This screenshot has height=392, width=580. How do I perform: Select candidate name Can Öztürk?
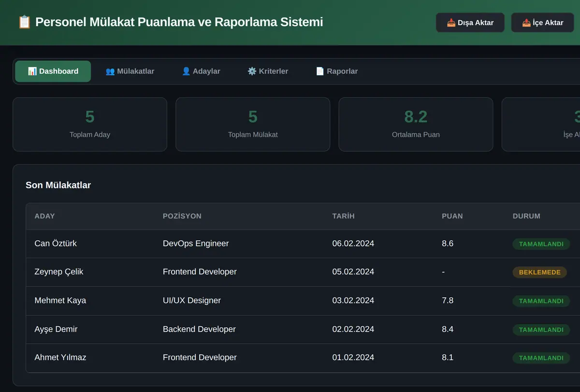point(56,244)
